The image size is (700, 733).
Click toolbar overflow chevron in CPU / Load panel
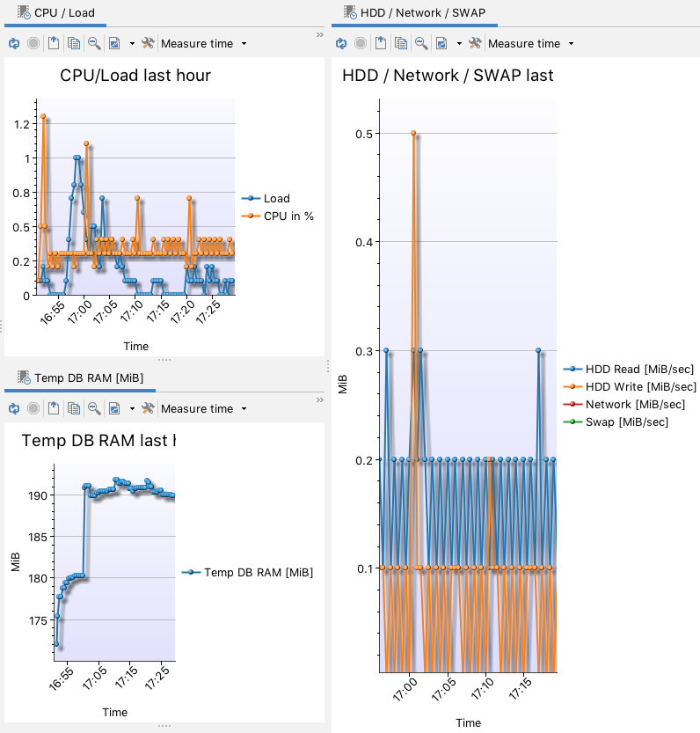pyautogui.click(x=319, y=34)
